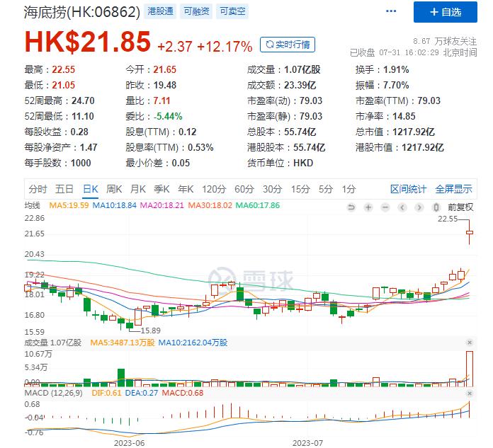Click the 2023-07 date axis label
This screenshot has height=448, width=493.
pos(307,443)
